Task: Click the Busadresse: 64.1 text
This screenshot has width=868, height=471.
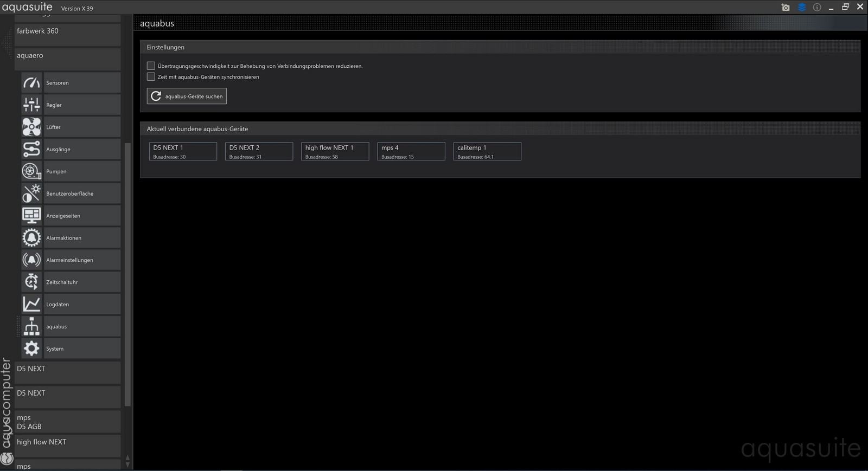Action: (x=475, y=157)
